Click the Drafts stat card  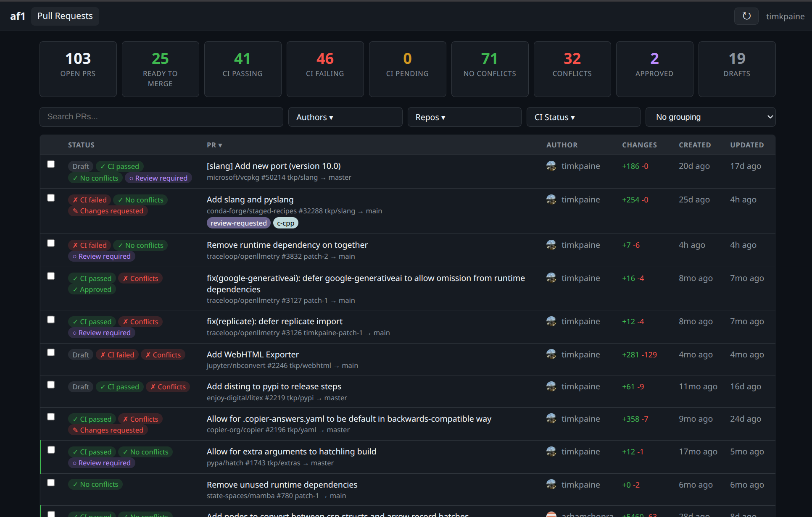737,69
